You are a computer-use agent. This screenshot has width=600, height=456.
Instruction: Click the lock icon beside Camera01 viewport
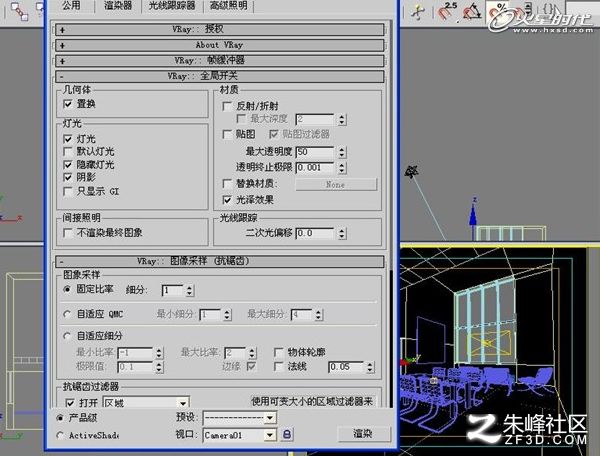click(x=287, y=434)
